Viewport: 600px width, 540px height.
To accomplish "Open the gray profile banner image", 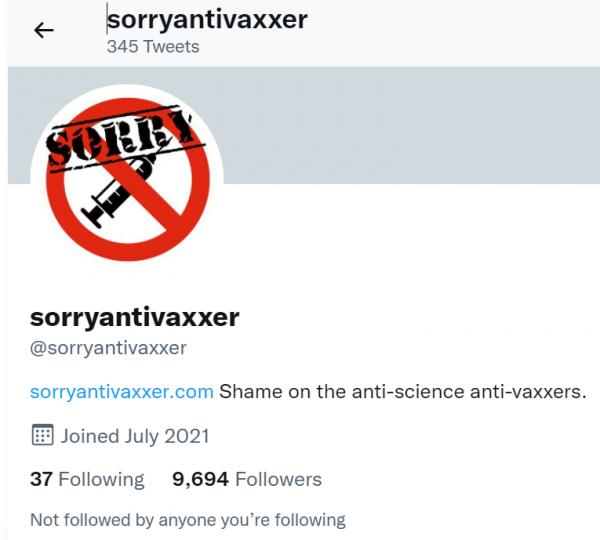I will (409, 125).
